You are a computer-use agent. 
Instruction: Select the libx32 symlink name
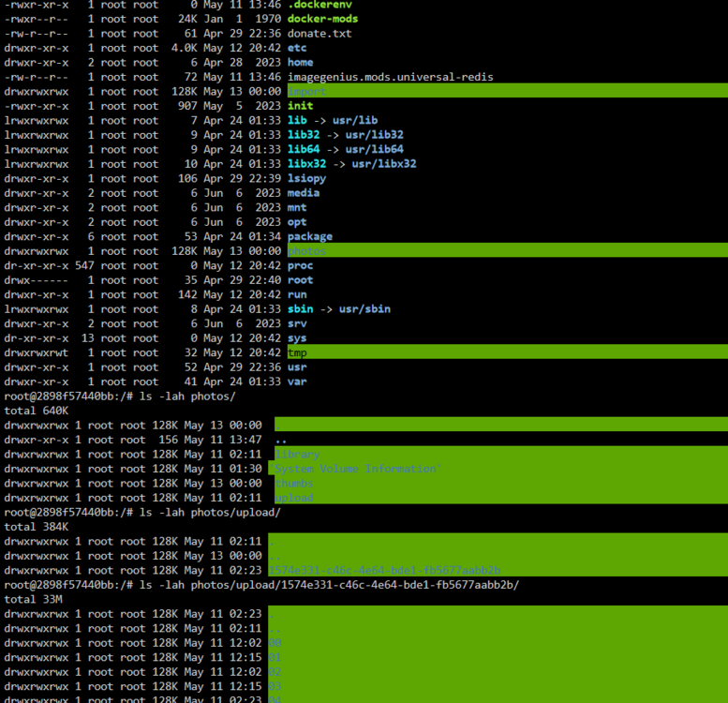[x=306, y=164]
